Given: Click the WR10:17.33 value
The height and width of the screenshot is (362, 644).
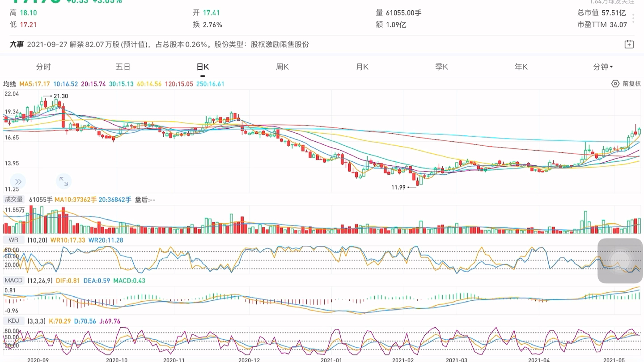Looking at the screenshot, I should point(68,240).
